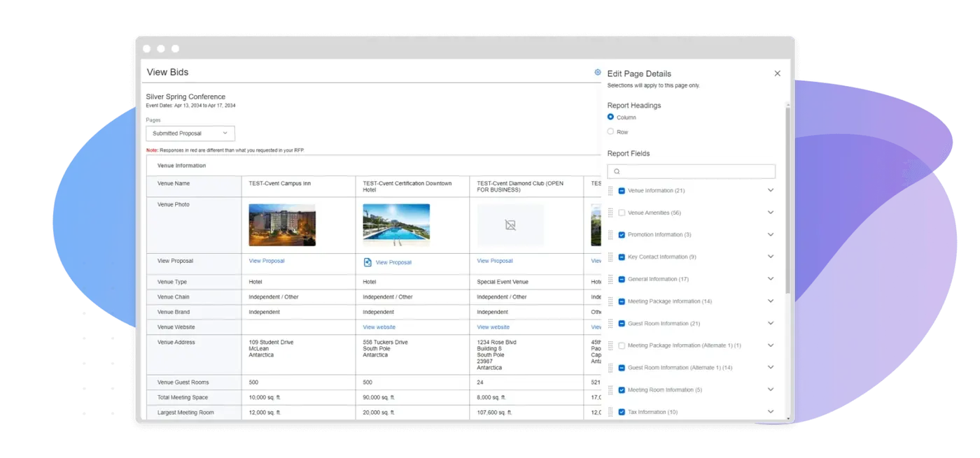Screen dimensions: 980x458
Task: Click the missing-photo placeholder for Diamond Club
Action: click(x=510, y=225)
